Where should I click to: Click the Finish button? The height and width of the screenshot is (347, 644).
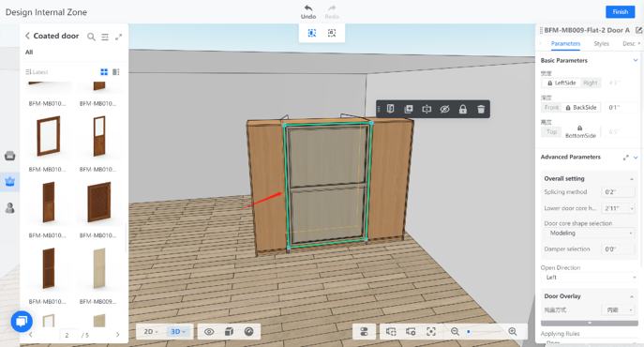pyautogui.click(x=621, y=12)
